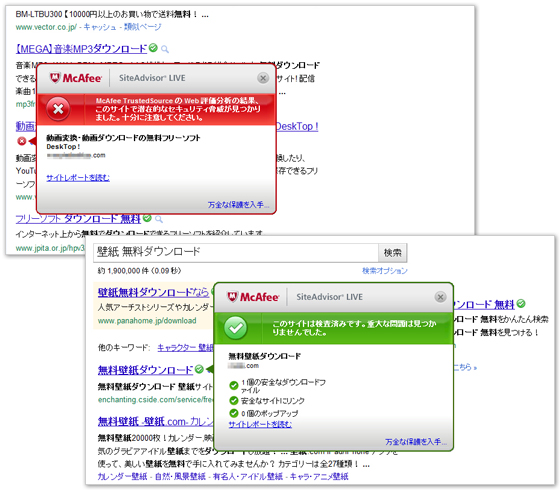
Task: Open サイトレポートを読む in green safe popup
Action: pos(260,424)
